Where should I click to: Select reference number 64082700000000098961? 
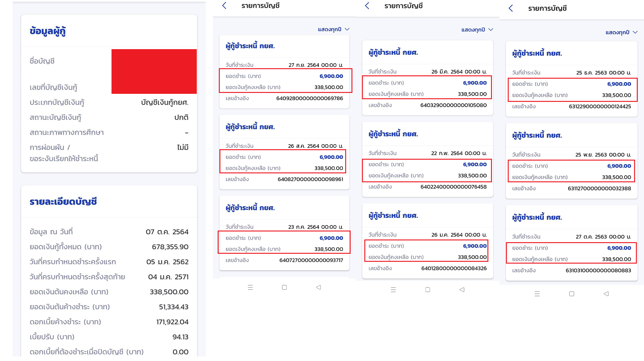click(x=310, y=179)
